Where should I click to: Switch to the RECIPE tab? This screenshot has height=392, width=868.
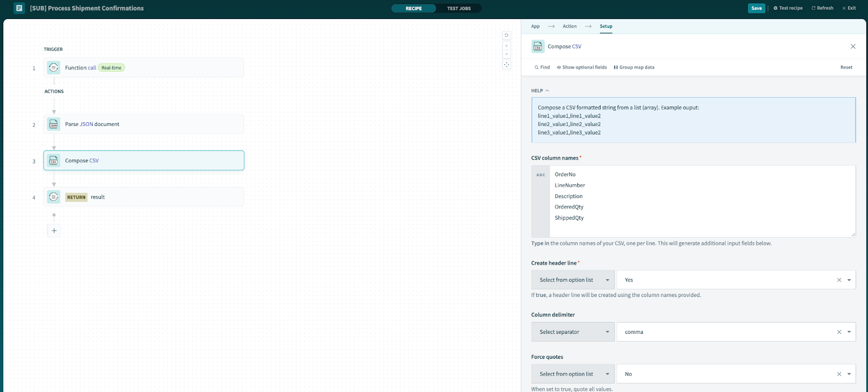point(414,8)
